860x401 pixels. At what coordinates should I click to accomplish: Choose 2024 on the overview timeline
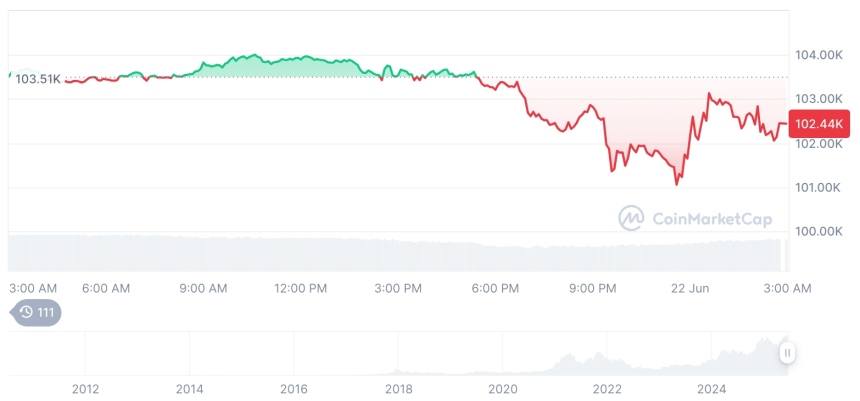(x=711, y=388)
